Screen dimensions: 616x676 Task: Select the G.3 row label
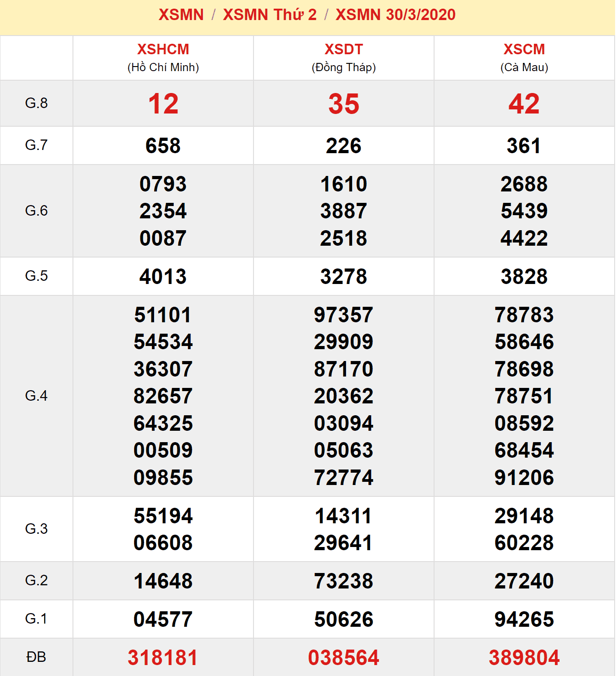pyautogui.click(x=36, y=529)
